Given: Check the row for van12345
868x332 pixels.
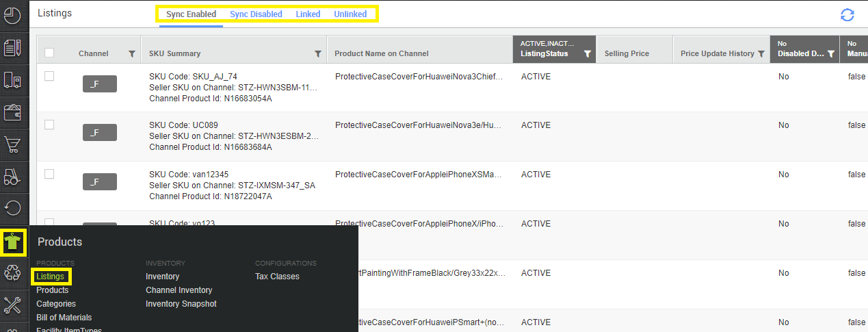Looking at the screenshot, I should 49,174.
